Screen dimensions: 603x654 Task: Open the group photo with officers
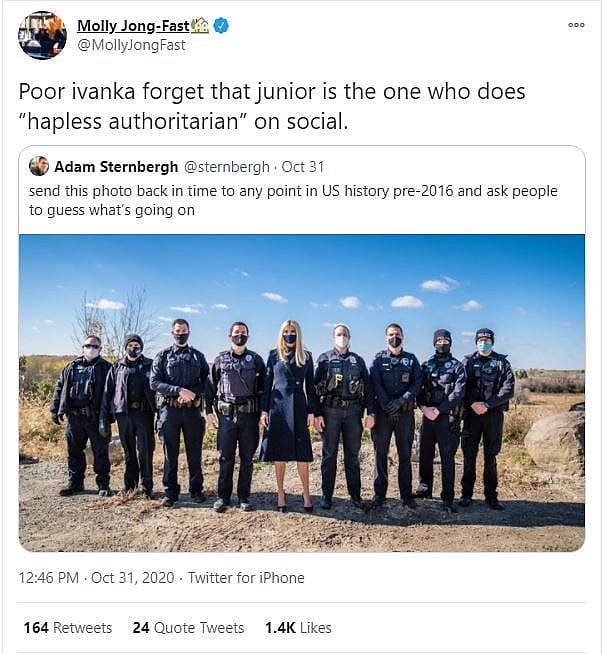click(x=302, y=393)
